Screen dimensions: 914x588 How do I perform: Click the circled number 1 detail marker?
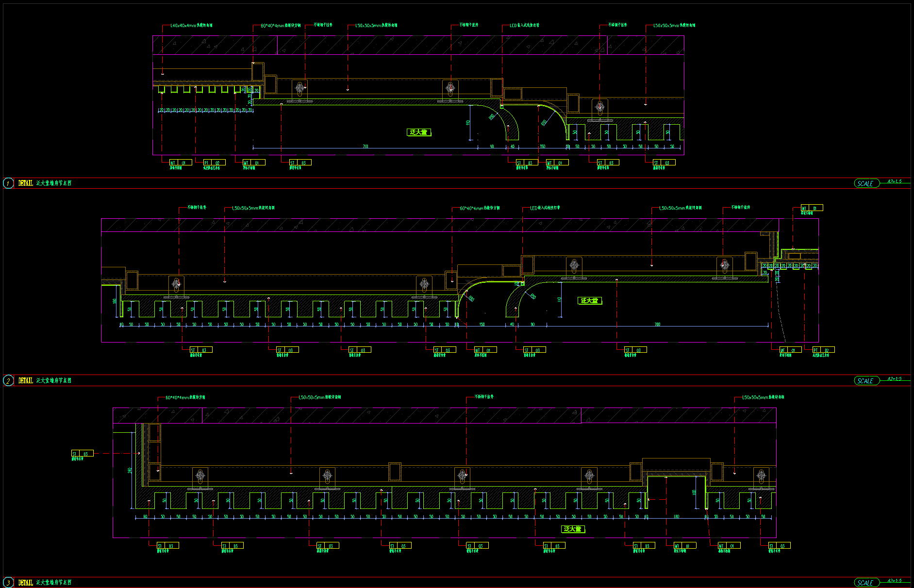(8, 183)
